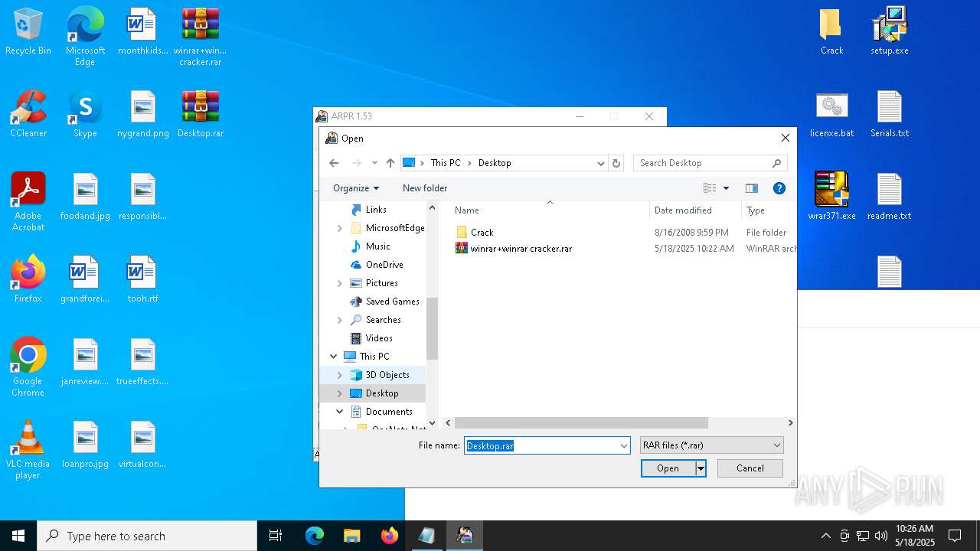Collapse This PC node in tree

pos(334,357)
